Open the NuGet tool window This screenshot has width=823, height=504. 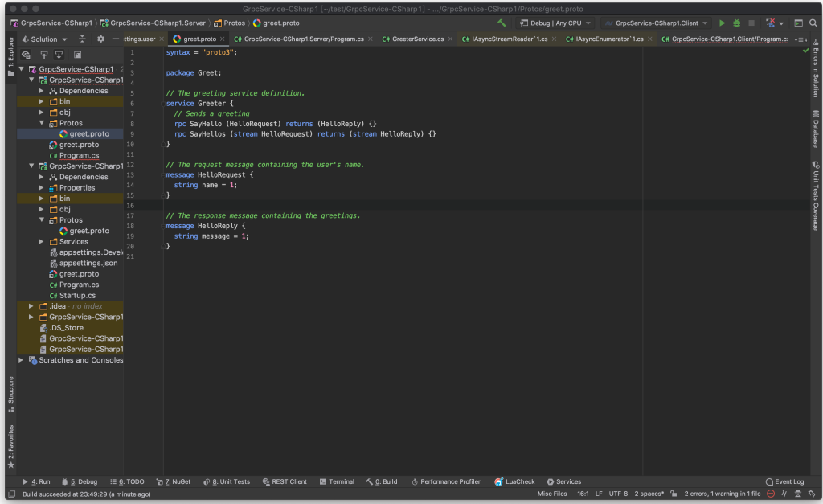[x=174, y=481]
